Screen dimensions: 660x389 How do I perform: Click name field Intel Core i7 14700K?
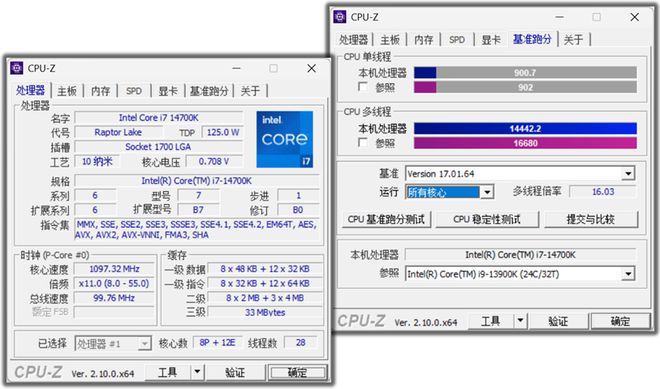159,117
